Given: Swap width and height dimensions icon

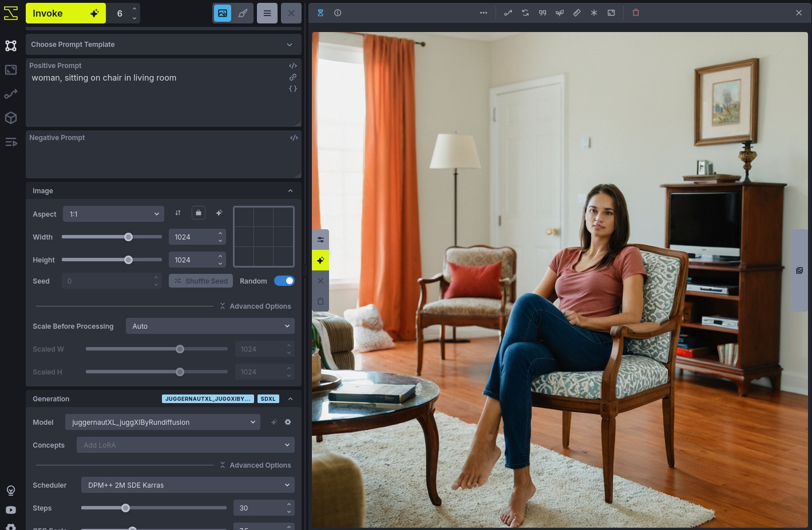Looking at the screenshot, I should click(178, 213).
